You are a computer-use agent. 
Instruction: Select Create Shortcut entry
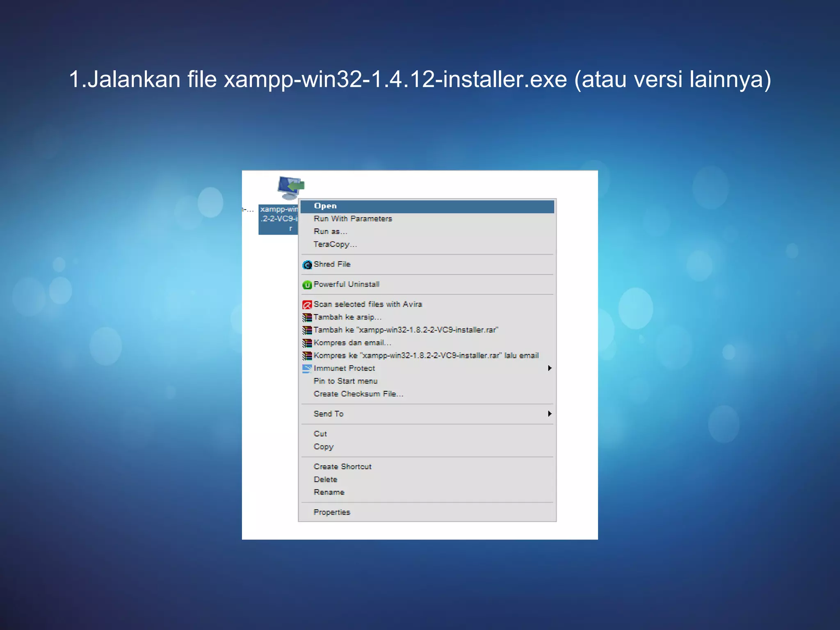[427, 467]
